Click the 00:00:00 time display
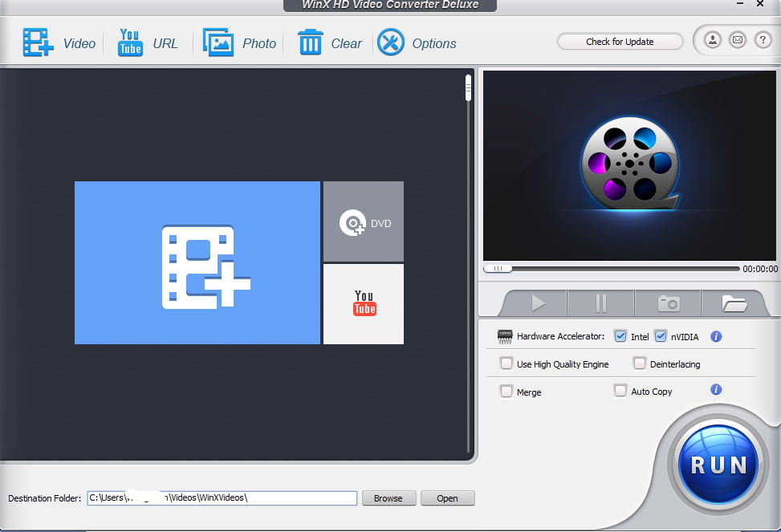Viewport: 781px width, 532px height. (x=760, y=269)
